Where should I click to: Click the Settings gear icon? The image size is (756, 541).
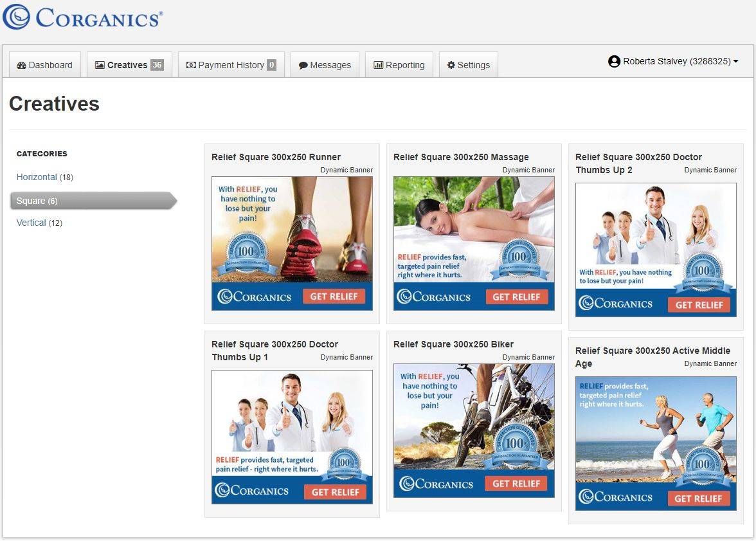click(x=451, y=65)
